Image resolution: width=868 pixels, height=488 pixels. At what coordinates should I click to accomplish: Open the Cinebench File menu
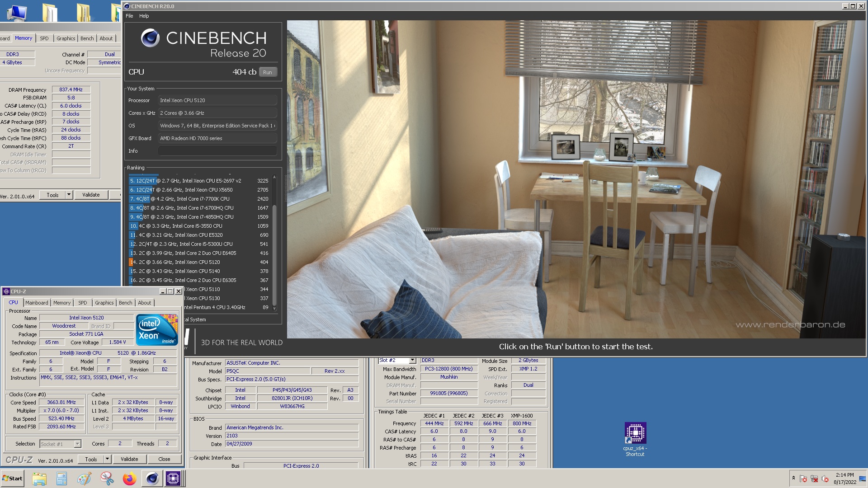point(129,16)
